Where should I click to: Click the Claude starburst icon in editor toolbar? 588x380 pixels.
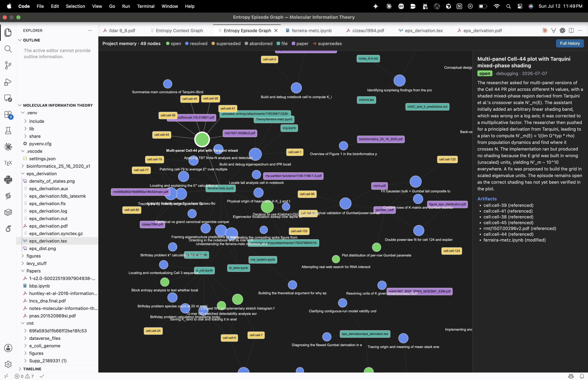545,30
